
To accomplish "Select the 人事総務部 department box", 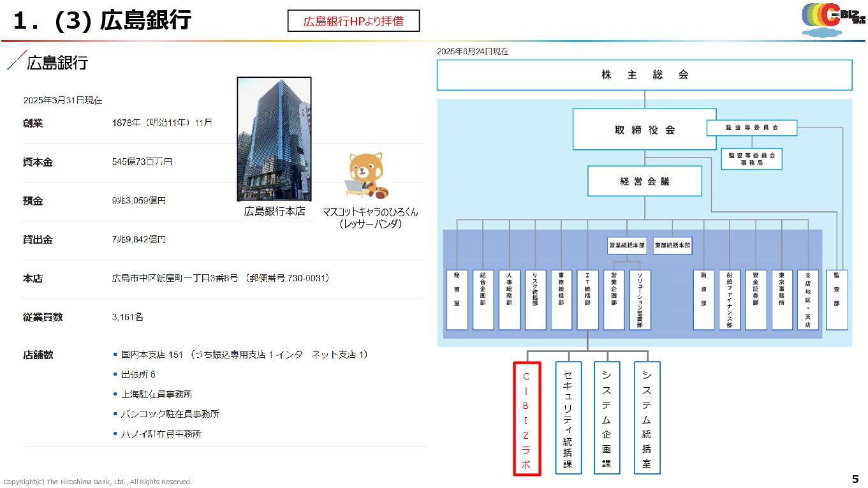I will (509, 300).
